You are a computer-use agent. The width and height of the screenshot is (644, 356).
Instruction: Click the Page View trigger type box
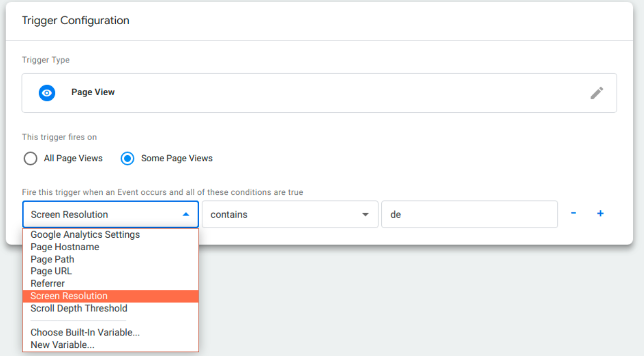(319, 93)
